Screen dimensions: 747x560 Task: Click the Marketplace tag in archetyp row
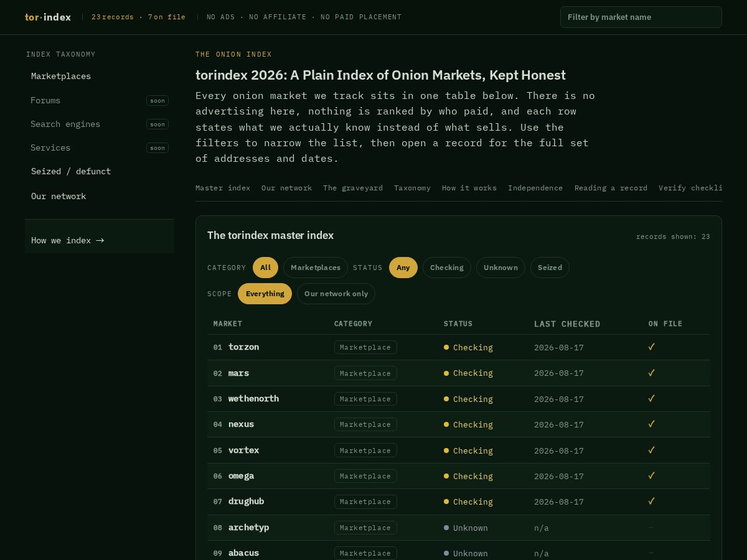(365, 528)
